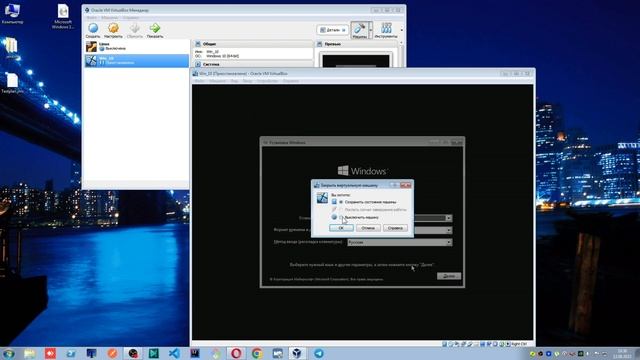Open Visual Studio Code from the taskbar
Viewport: 640px width, 360px height.
coord(174,353)
